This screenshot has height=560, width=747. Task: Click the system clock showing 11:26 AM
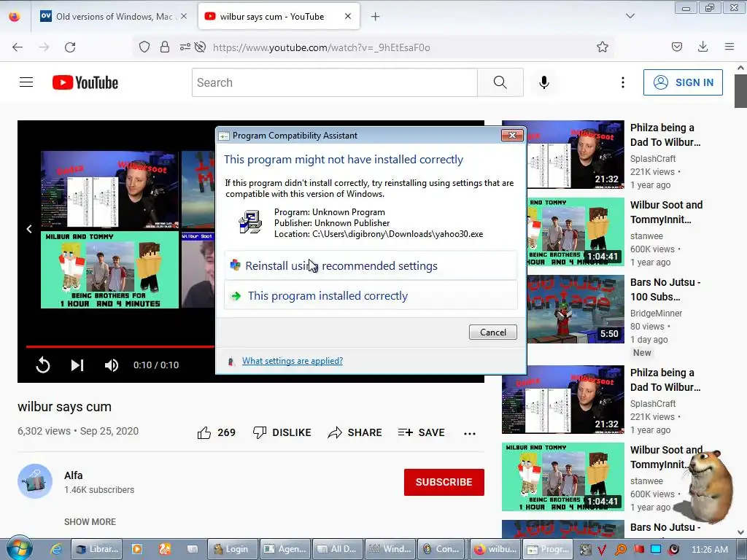(709, 549)
